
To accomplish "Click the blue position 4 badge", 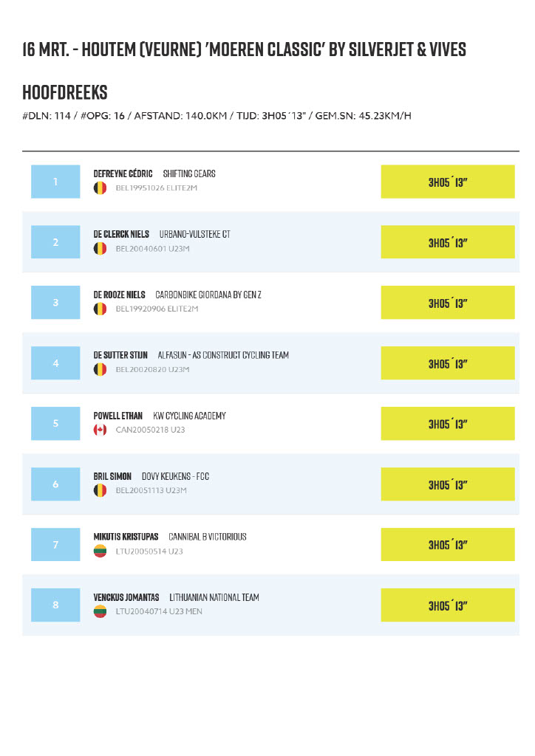I will tap(55, 363).
